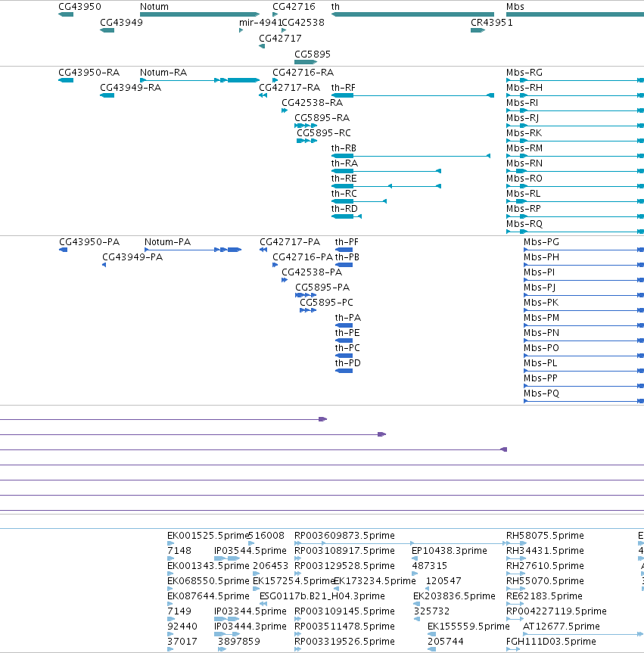Screen dimensions: 644x653
Task: Click the Mbs-RG transcript label
Action: tap(524, 73)
